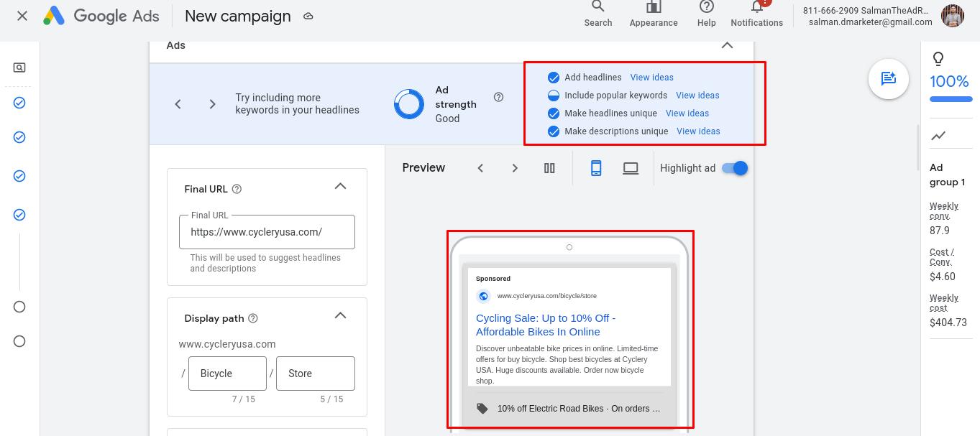This screenshot has width=980, height=436.
Task: Open the Appearance settings icon
Action: click(653, 13)
